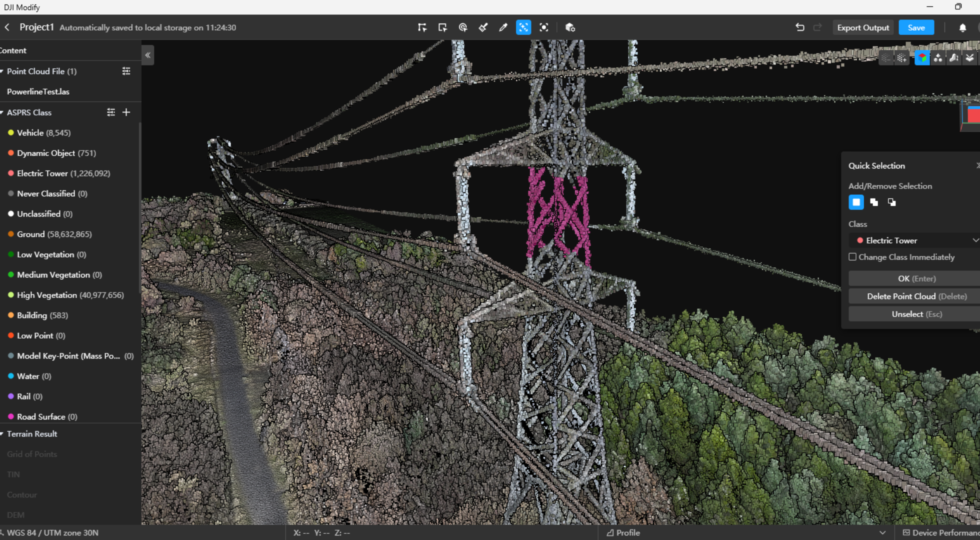The width and height of the screenshot is (980, 540).
Task: Pick the eyedropper tool in toolbar
Action: 503,27
